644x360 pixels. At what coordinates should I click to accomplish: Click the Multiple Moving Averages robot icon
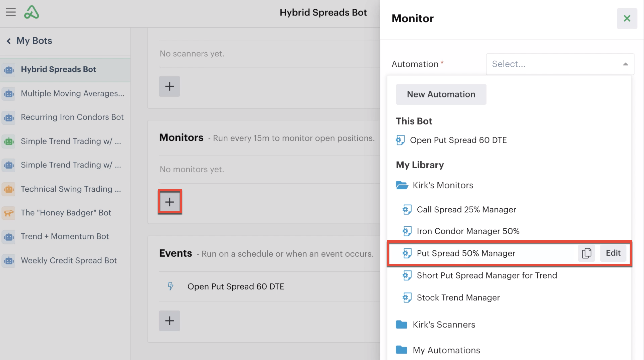pyautogui.click(x=9, y=93)
